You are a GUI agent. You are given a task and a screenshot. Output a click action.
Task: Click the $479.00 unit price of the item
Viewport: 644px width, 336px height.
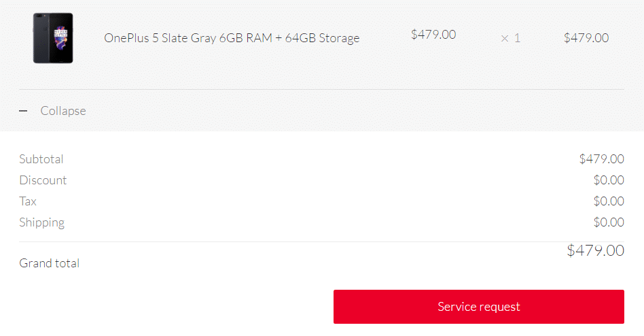point(433,35)
